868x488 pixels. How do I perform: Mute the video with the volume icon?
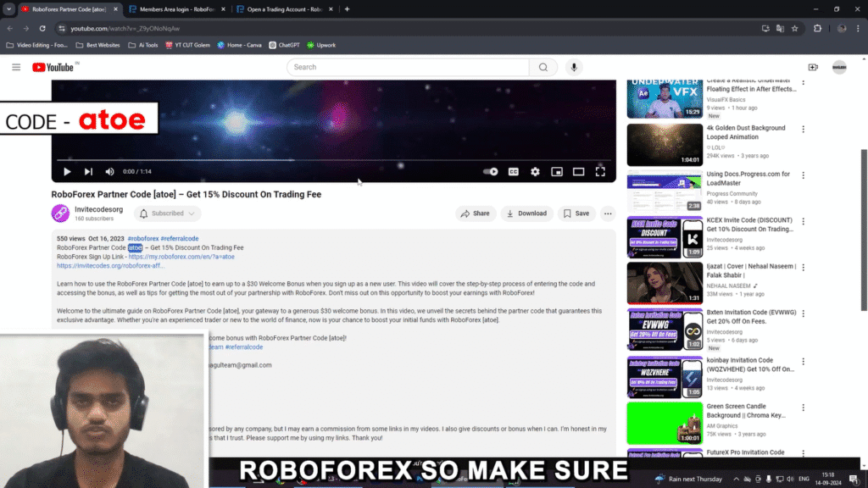pos(109,171)
